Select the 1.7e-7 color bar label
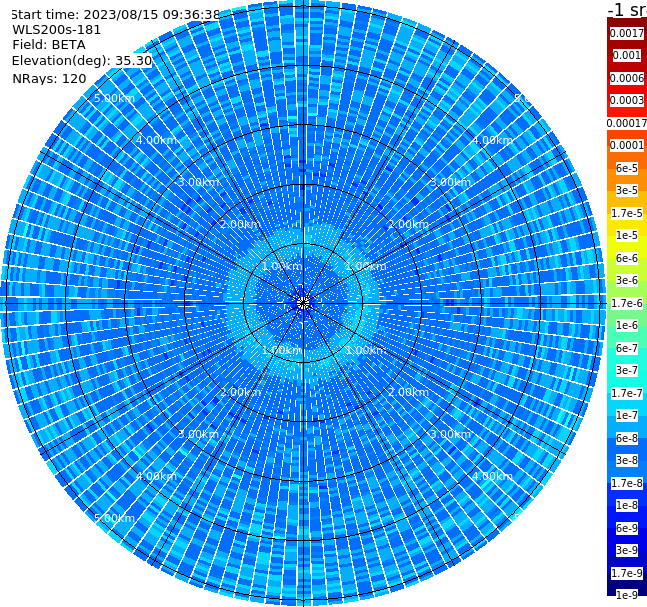The width and height of the screenshot is (647, 607). (627, 393)
